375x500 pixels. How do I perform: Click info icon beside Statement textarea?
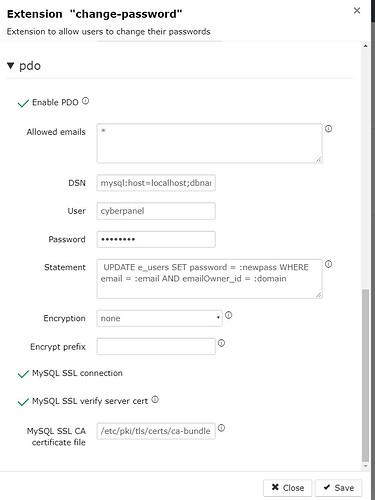click(x=328, y=264)
